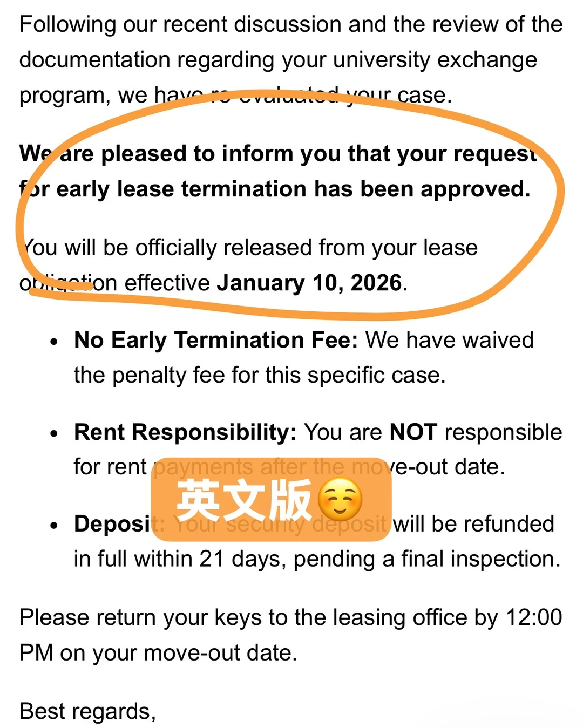Click the 'Best regards,' closing
Viewport: 583px width, 728px height.
tap(87, 711)
